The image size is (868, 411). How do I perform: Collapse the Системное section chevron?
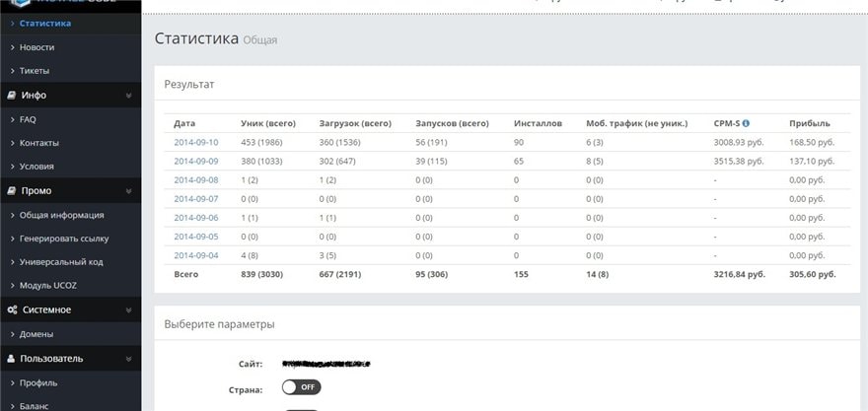pyautogui.click(x=128, y=310)
